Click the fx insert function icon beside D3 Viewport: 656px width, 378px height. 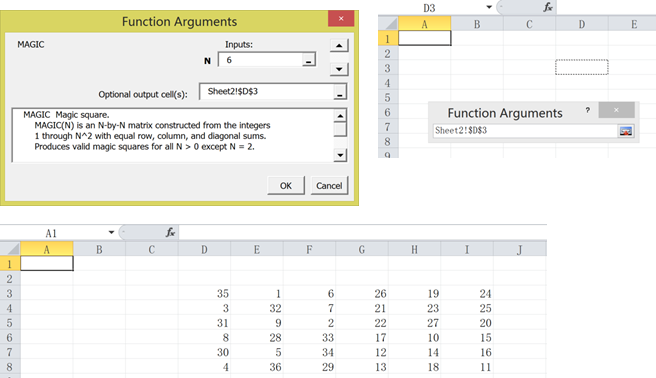[548, 7]
